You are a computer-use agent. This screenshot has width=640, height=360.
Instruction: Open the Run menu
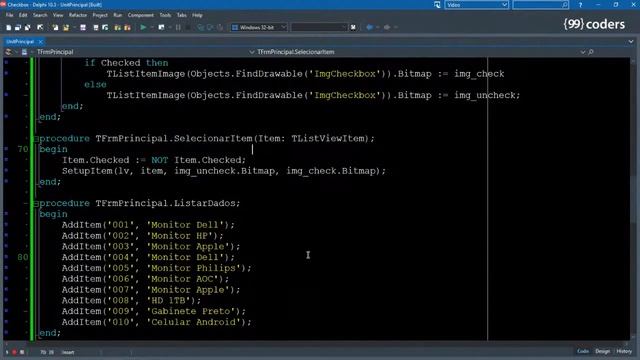pos(118,15)
